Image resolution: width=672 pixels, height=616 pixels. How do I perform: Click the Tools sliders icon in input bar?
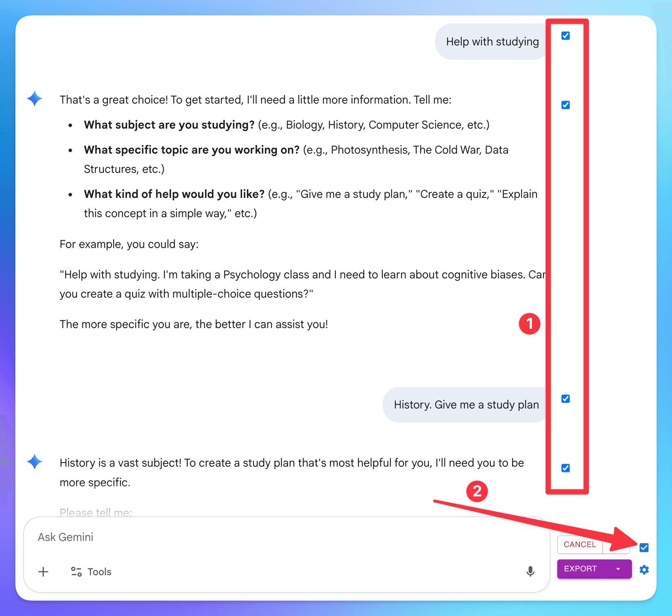(76, 572)
